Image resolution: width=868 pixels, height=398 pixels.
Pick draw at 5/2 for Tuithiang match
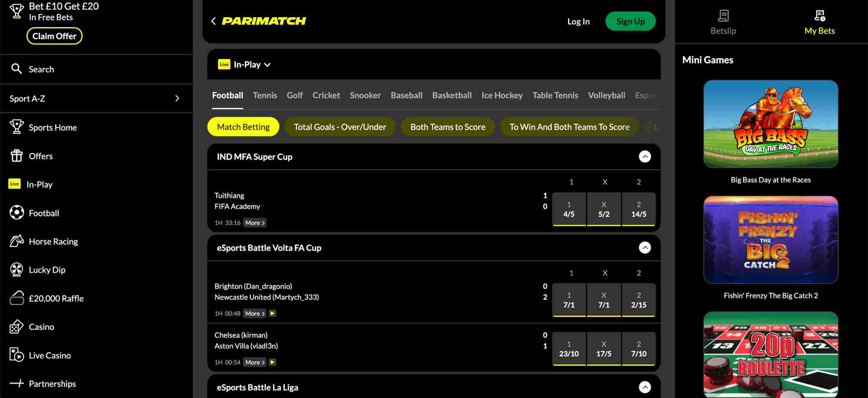604,209
